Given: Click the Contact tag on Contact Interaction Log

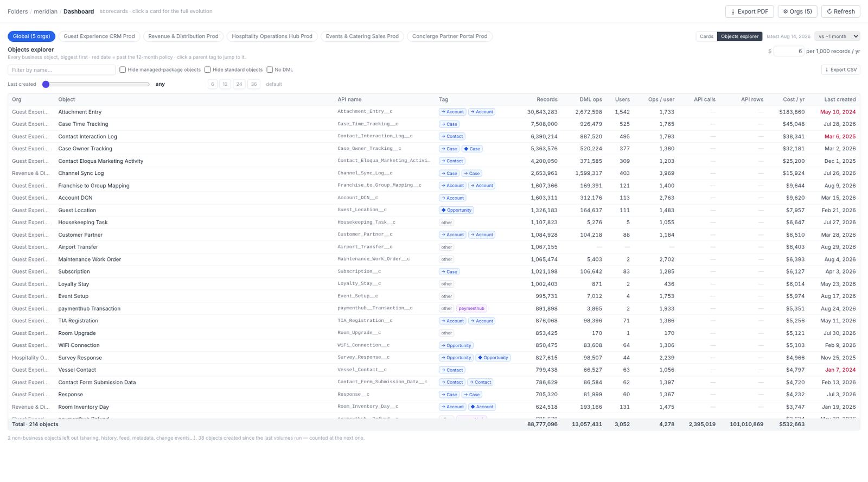Looking at the screenshot, I should 452,136.
